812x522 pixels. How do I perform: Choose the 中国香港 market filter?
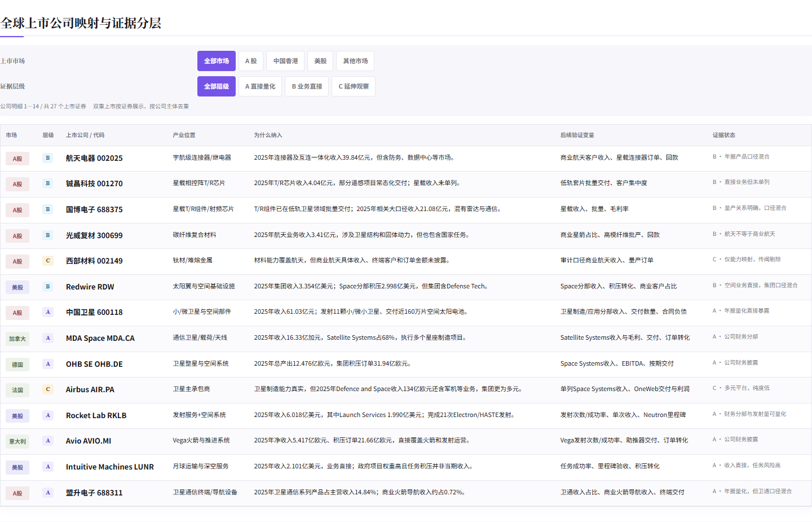tap(285, 61)
